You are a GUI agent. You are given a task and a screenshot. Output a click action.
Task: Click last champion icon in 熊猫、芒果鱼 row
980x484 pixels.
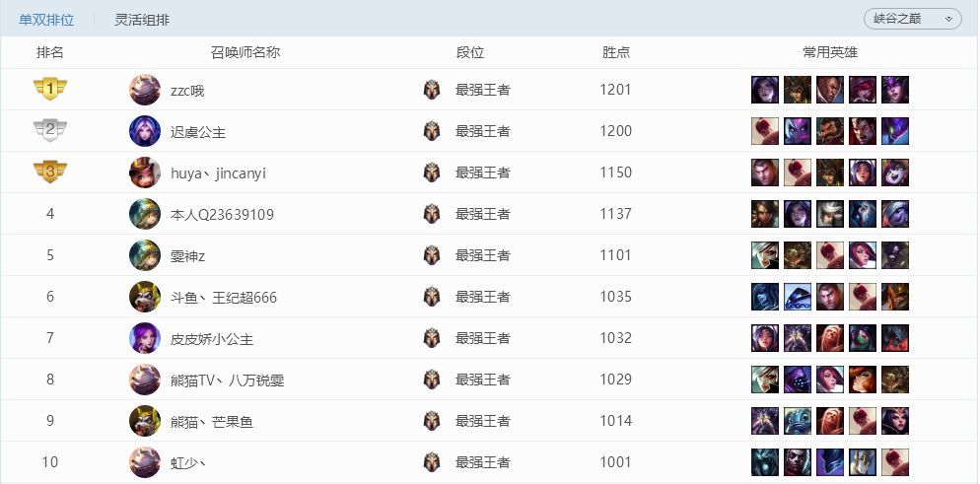point(895,421)
